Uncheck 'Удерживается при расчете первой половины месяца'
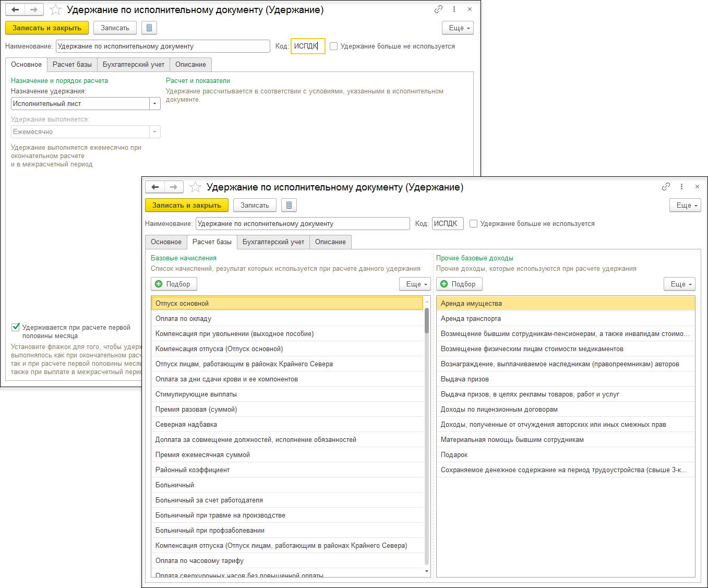The image size is (708, 588). (x=16, y=327)
